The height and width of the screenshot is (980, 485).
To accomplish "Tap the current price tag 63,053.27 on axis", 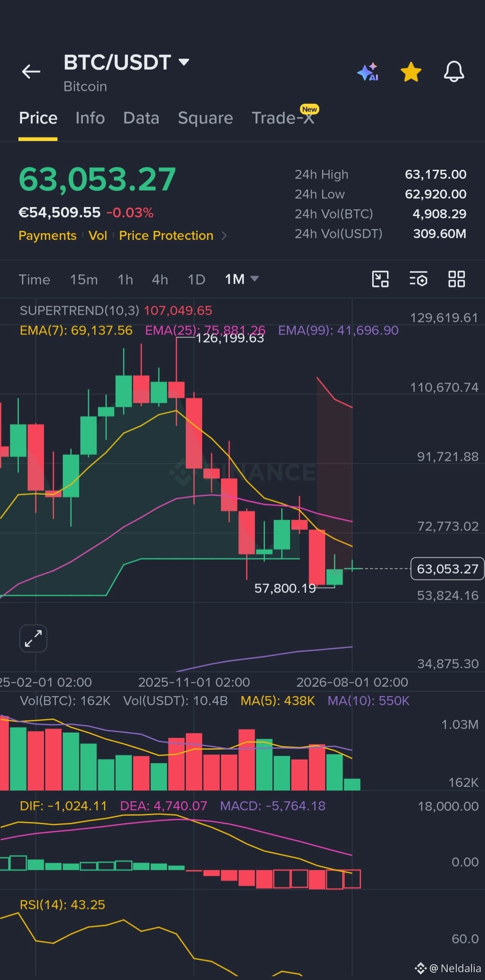I will tap(447, 569).
